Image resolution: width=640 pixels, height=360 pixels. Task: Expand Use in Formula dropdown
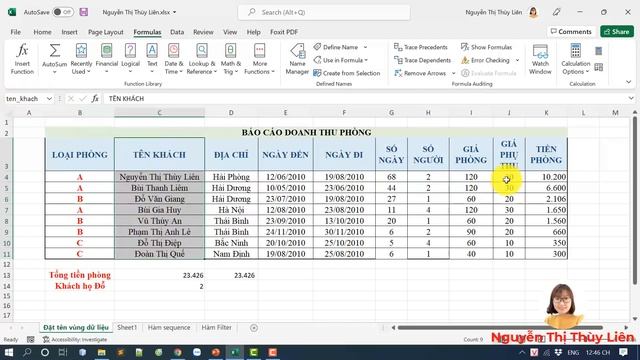[366, 60]
